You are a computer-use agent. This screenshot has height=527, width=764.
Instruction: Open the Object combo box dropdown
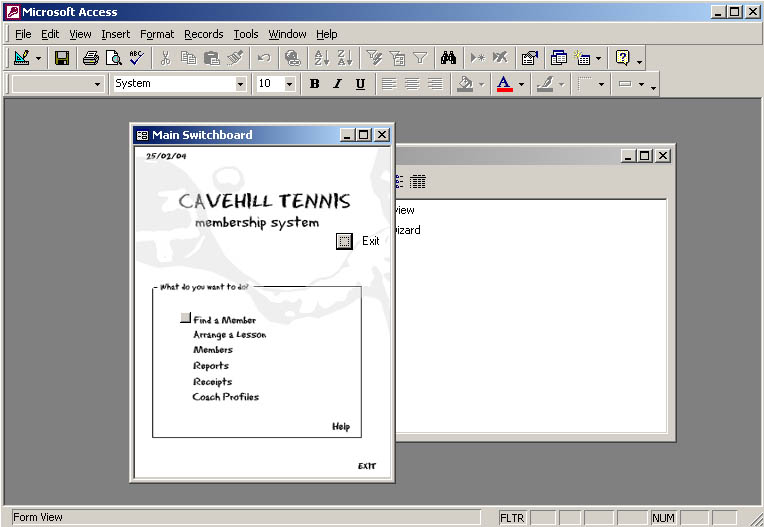click(97, 84)
